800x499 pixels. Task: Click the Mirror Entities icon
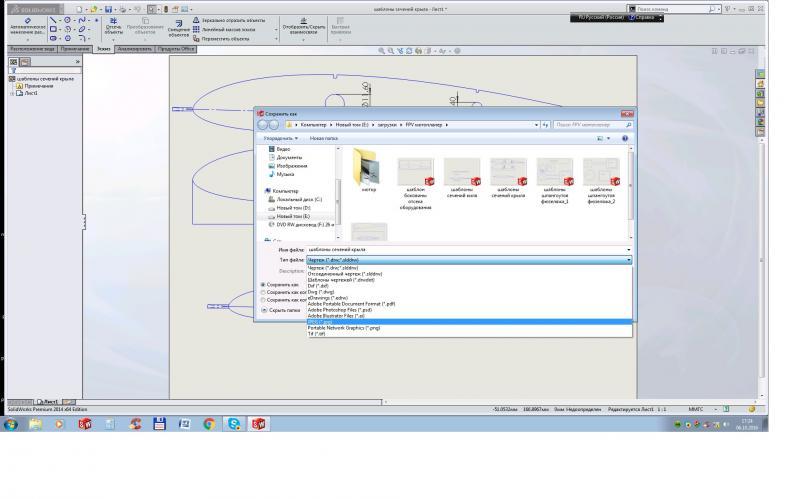195,19
